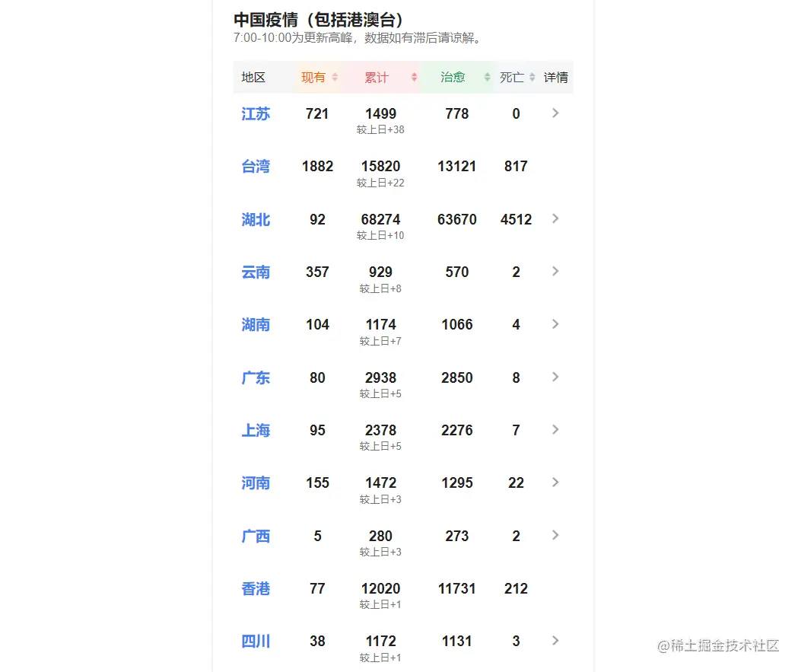
Task: Click 香港 deaths value 212
Action: coord(516,588)
